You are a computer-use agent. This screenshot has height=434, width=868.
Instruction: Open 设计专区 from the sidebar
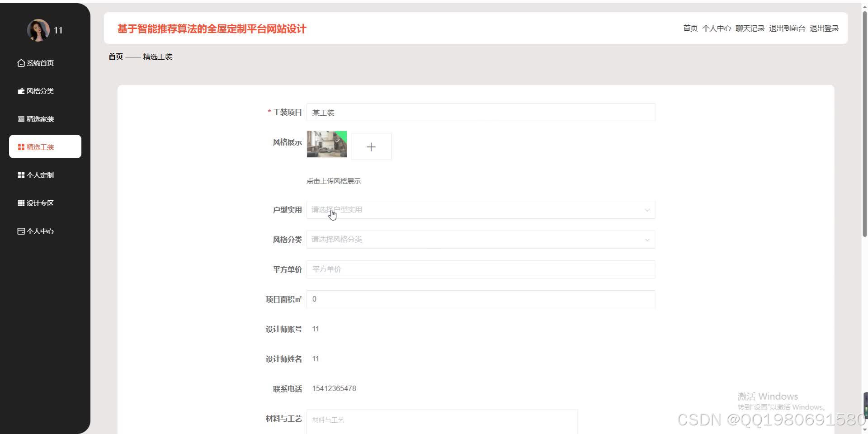[45, 203]
